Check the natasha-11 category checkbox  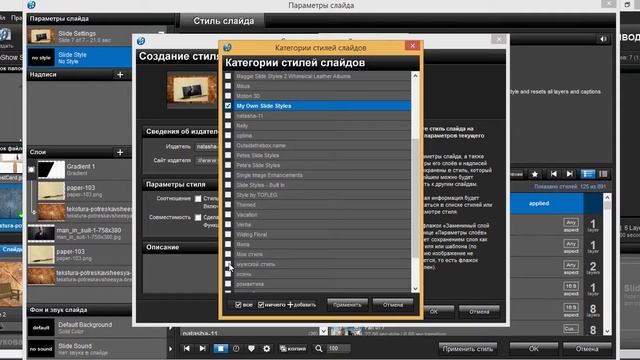pos(228,116)
